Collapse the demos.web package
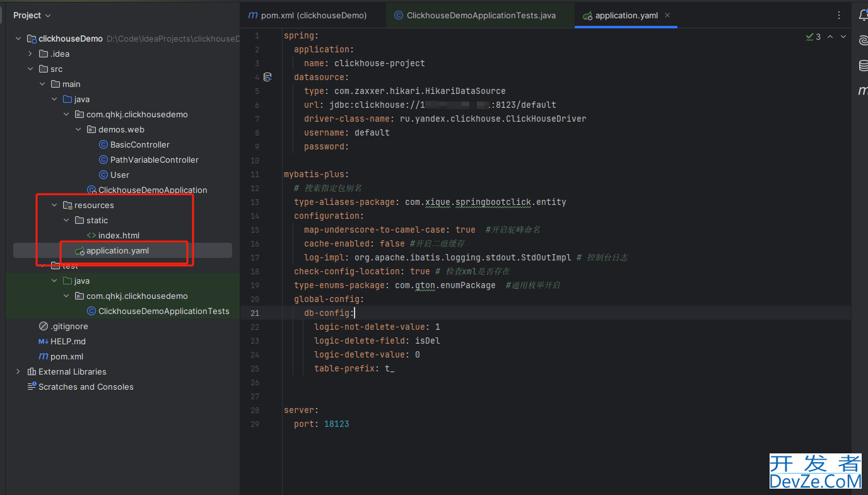868x495 pixels. click(x=78, y=129)
